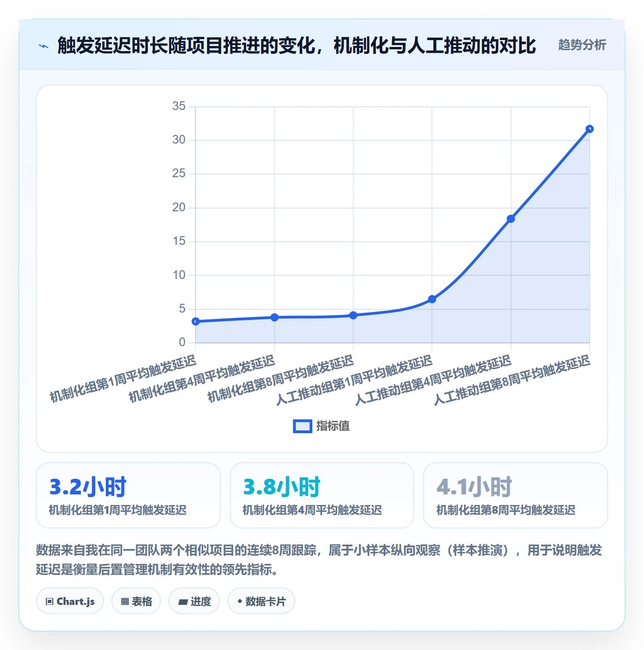Click the 3.2小时 stat card value

click(x=87, y=487)
